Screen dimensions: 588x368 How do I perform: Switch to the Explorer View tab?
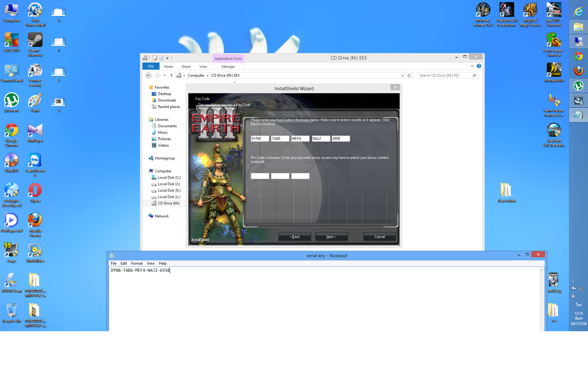coord(203,67)
